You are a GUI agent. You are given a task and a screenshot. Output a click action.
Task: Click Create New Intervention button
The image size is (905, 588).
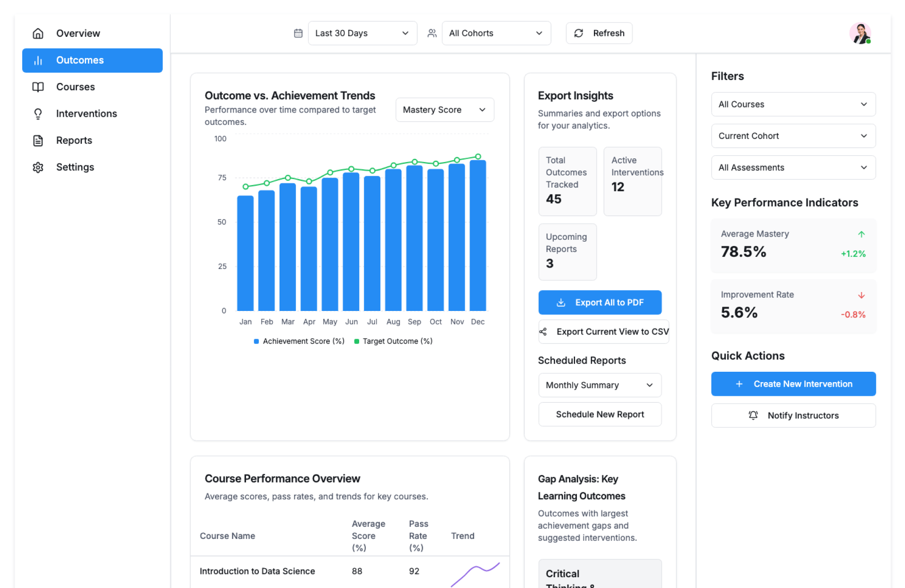[x=793, y=384]
